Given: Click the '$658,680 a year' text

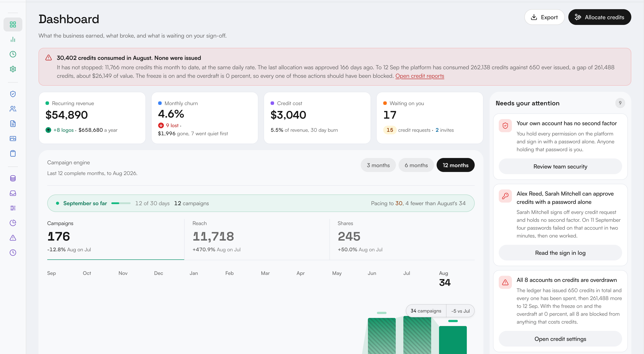Looking at the screenshot, I should (x=98, y=130).
